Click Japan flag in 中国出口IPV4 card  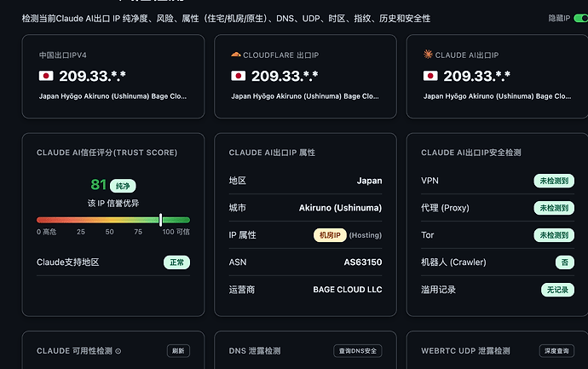click(x=46, y=76)
